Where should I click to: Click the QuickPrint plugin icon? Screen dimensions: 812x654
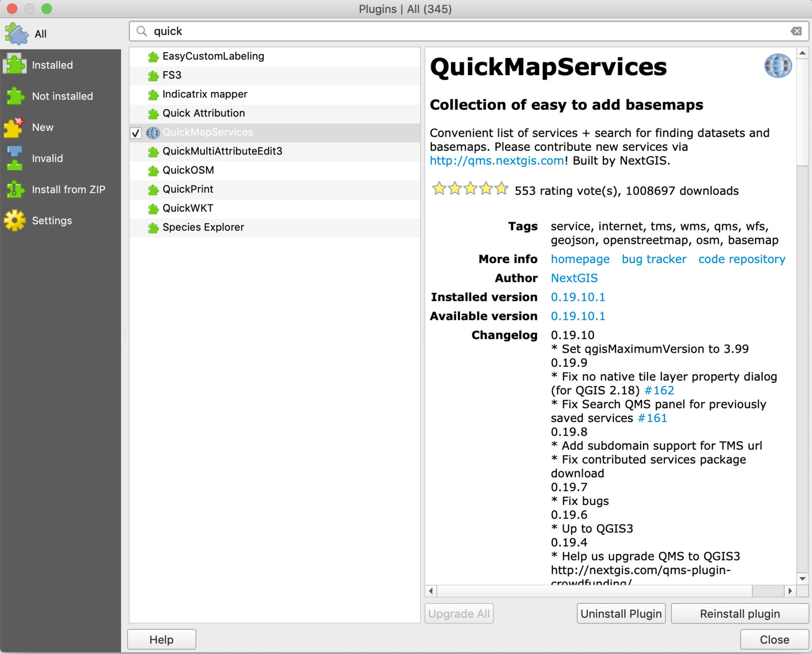click(x=153, y=189)
